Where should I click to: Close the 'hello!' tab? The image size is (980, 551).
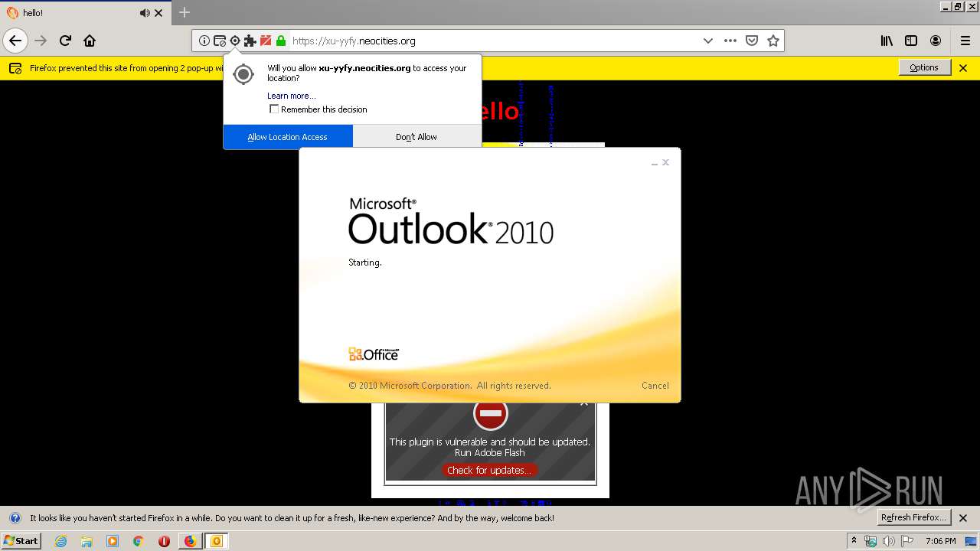coord(158,13)
